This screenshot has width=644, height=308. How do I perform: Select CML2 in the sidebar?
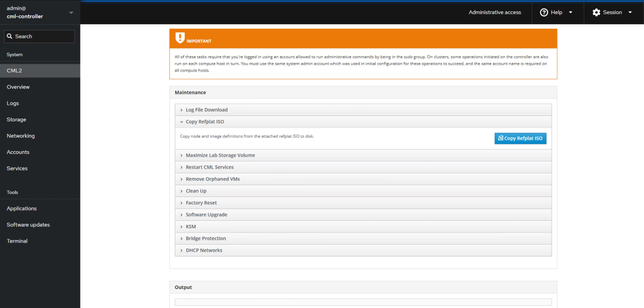pos(40,71)
